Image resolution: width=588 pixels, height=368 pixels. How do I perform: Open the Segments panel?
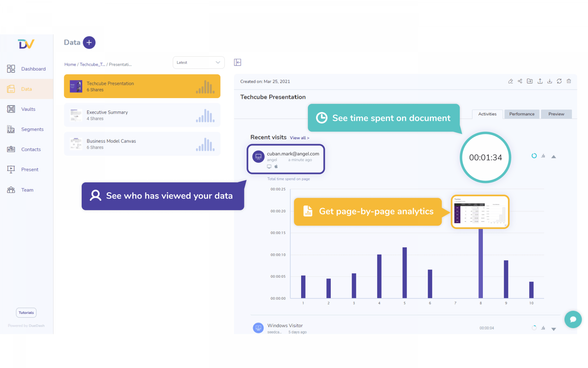(x=32, y=129)
